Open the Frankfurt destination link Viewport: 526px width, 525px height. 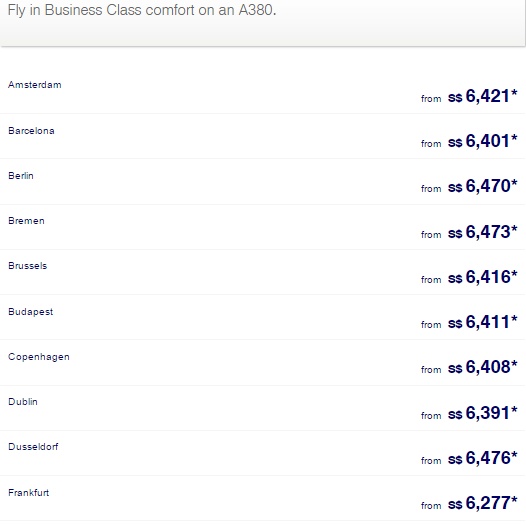[x=29, y=492]
